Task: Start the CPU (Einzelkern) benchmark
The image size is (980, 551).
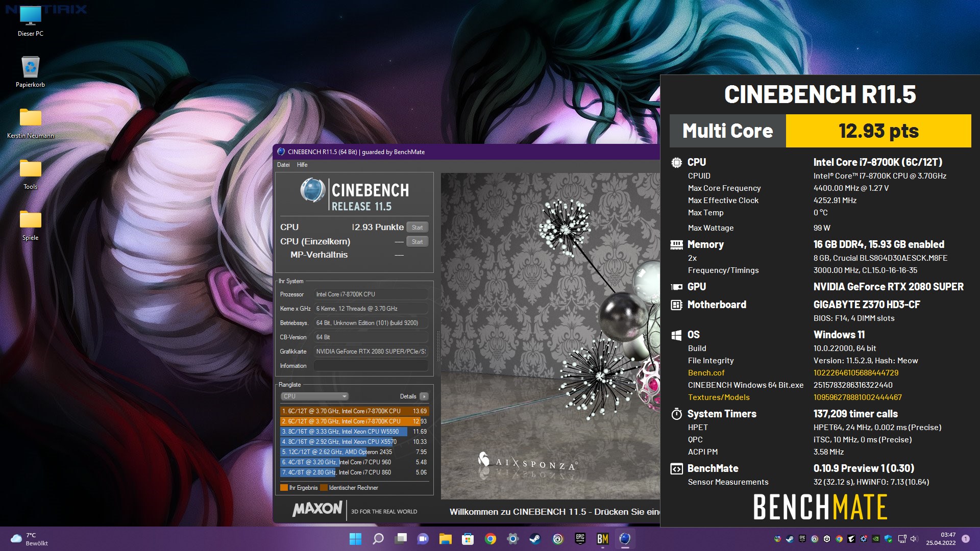Action: pyautogui.click(x=417, y=242)
